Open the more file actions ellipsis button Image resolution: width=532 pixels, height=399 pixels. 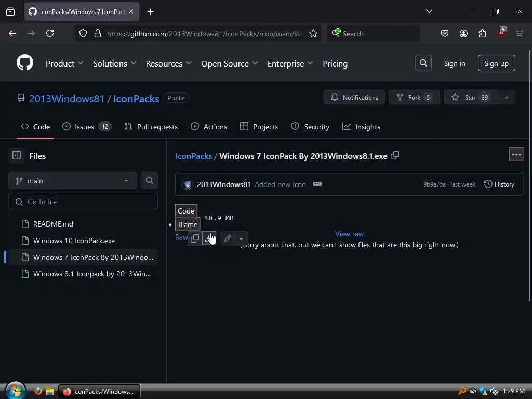coord(516,154)
